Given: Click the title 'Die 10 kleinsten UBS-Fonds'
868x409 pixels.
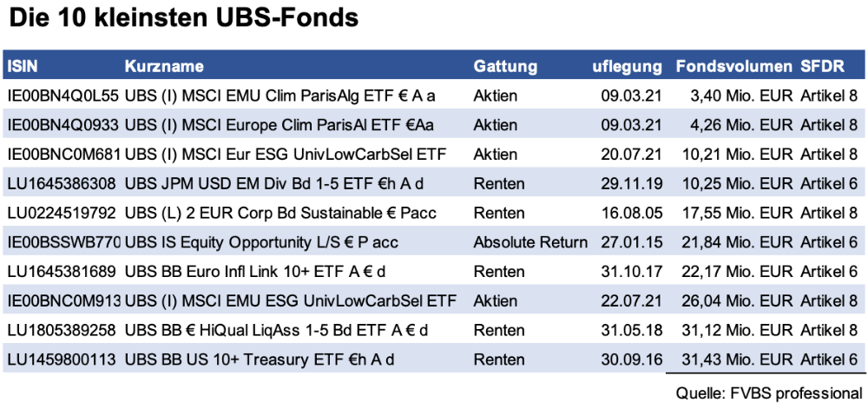Looking at the screenshot, I should [182, 18].
